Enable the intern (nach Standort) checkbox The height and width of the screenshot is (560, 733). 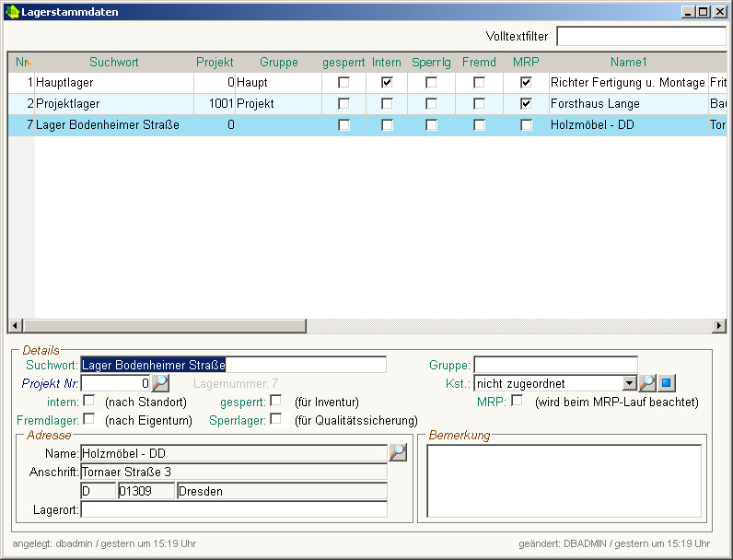point(88,401)
